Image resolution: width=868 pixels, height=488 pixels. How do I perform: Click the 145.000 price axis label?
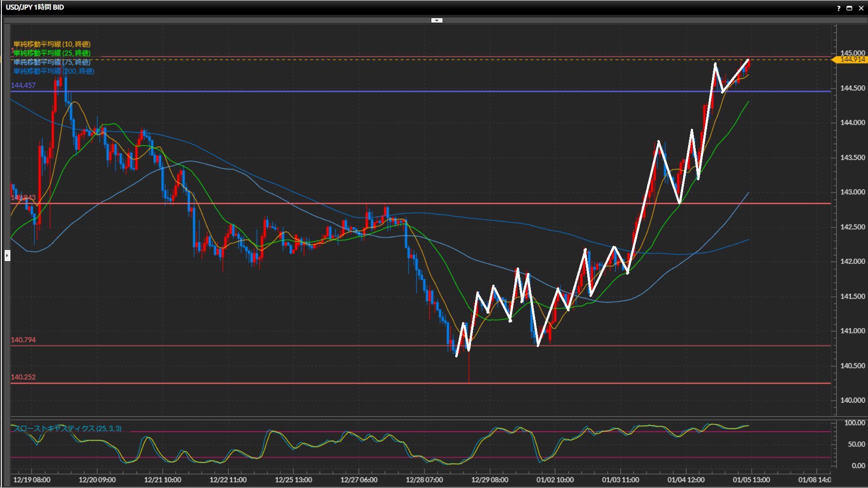(x=853, y=53)
